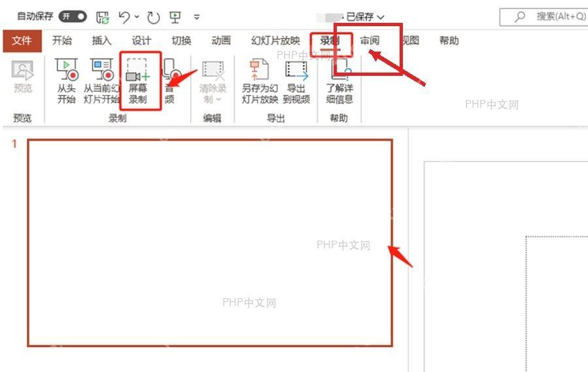Open the 帮助 (Help) tab
The height and width of the screenshot is (372, 588).
(449, 41)
